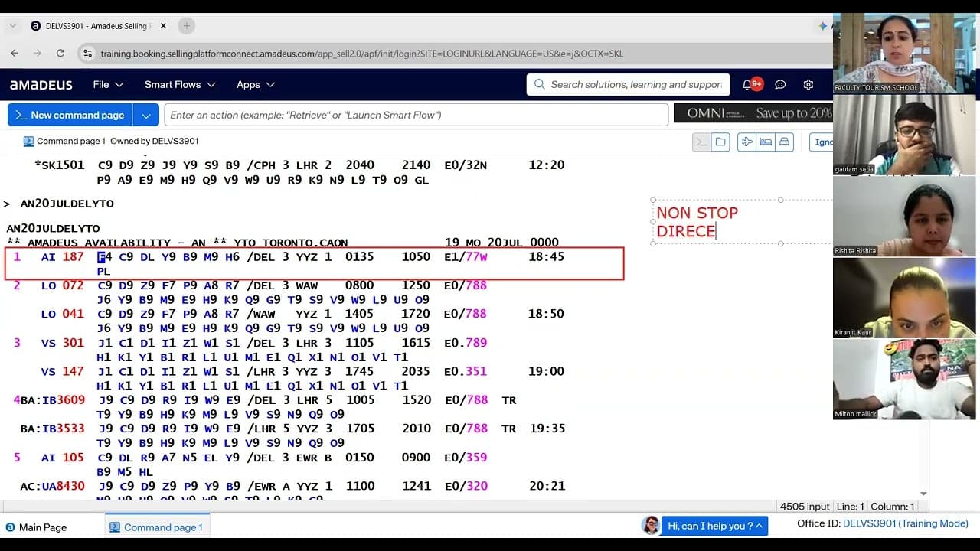980x551 pixels.
Task: Click aircraft type 788 on LO 041 row
Action: [476, 314]
